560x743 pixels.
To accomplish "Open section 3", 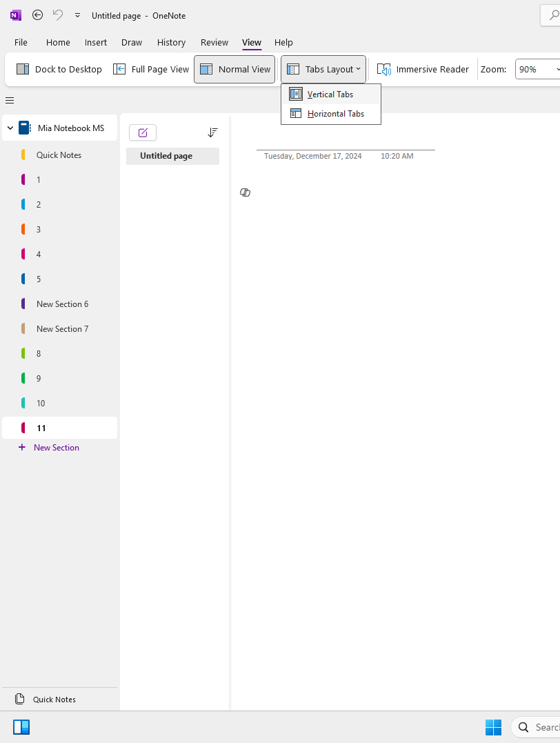I will [60, 229].
